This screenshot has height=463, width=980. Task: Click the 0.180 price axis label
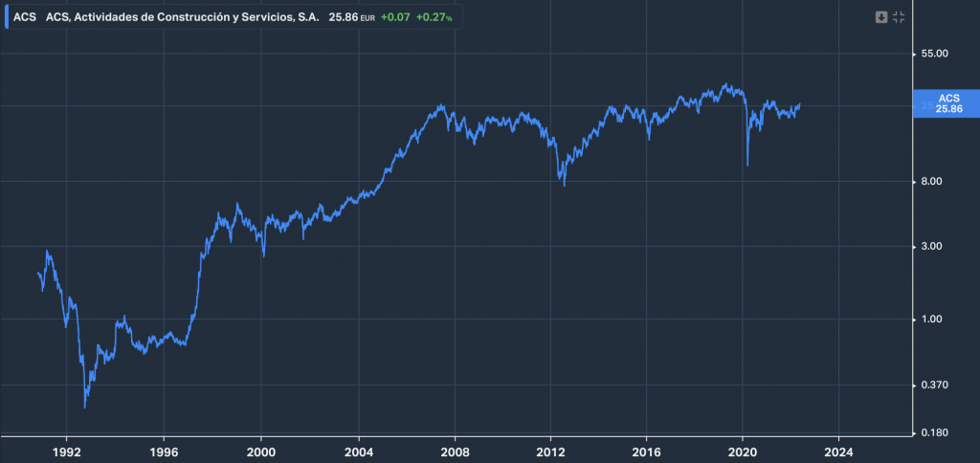click(x=934, y=433)
